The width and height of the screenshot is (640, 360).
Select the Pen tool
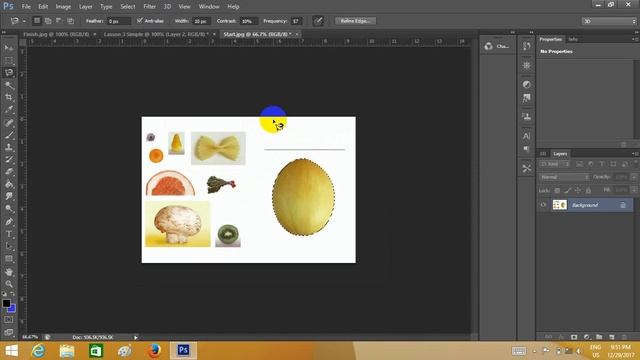(x=9, y=222)
